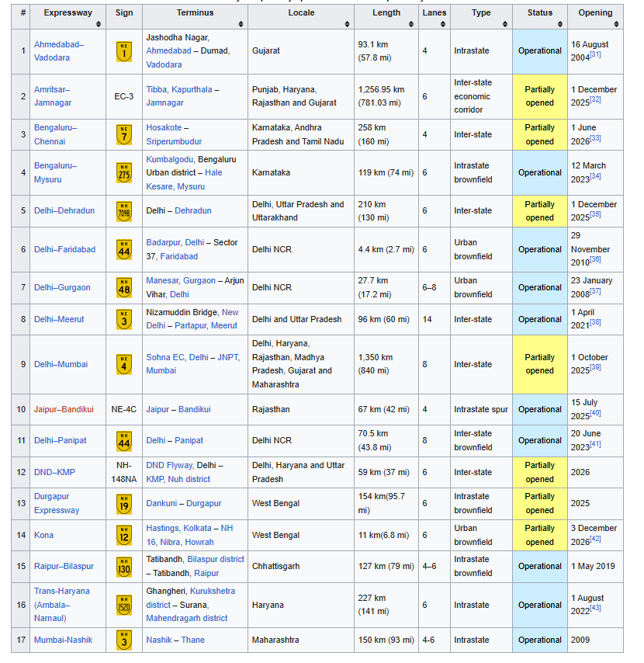Image resolution: width=644 pixels, height=663 pixels.
Task: Sort table by Status column
Action: pos(560,24)
